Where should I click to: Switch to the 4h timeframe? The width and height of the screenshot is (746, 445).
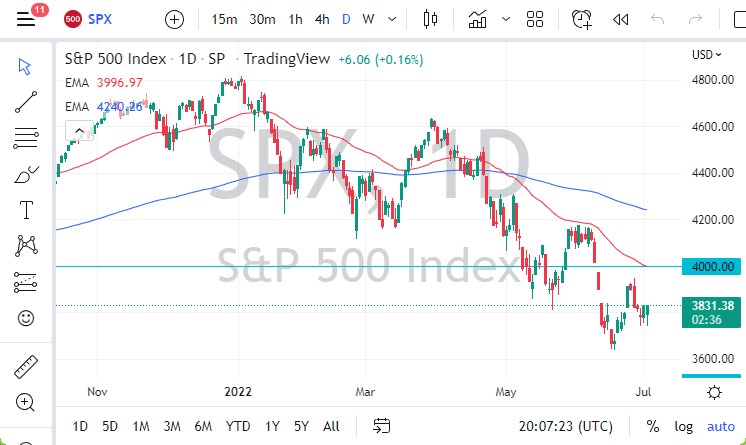322,19
